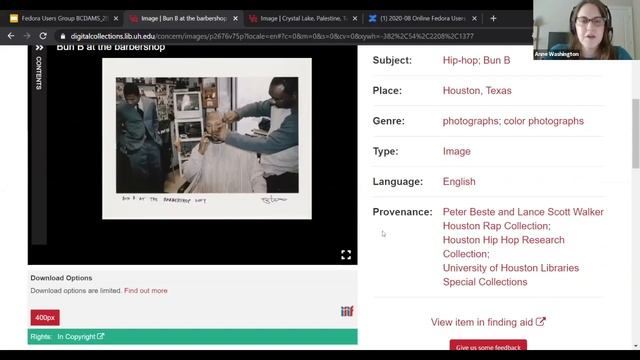Click the color photographs genre link
The height and width of the screenshot is (360, 640).
pyautogui.click(x=544, y=121)
